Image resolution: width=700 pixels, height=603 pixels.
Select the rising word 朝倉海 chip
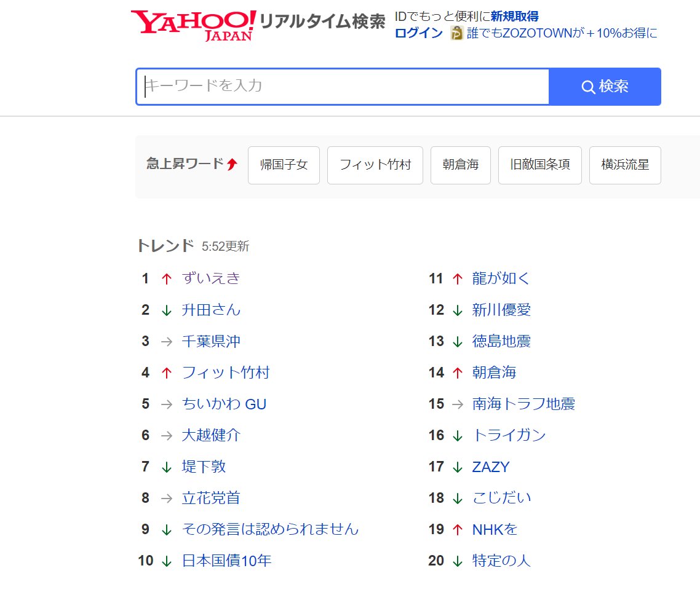(460, 165)
